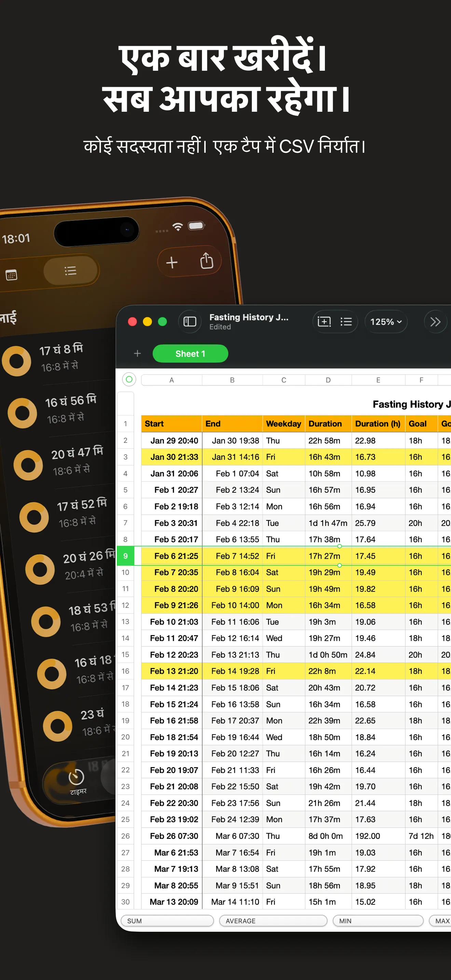Select column D header

tap(328, 380)
